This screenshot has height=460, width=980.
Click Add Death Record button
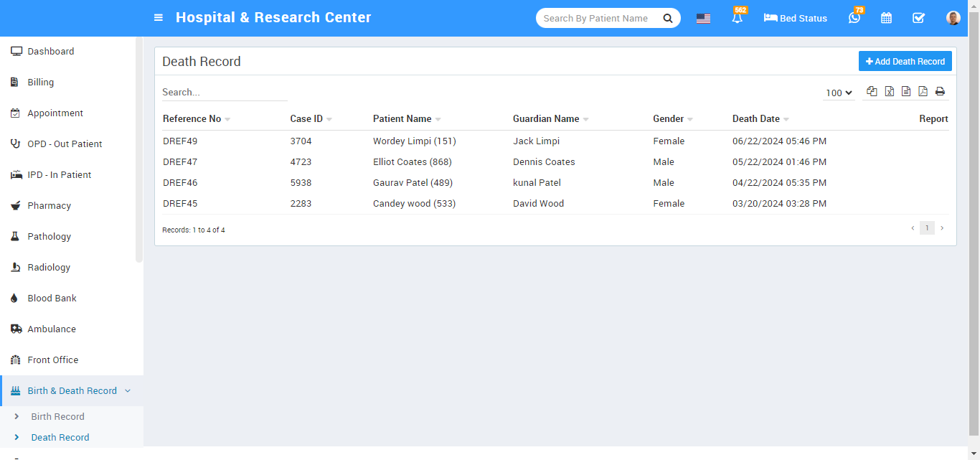(905, 62)
